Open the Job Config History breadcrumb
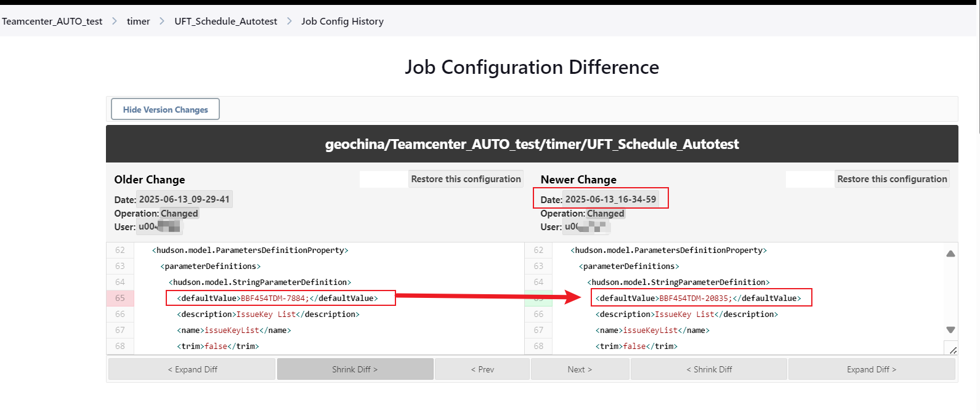Image resolution: width=980 pixels, height=413 pixels. pyautogui.click(x=342, y=22)
